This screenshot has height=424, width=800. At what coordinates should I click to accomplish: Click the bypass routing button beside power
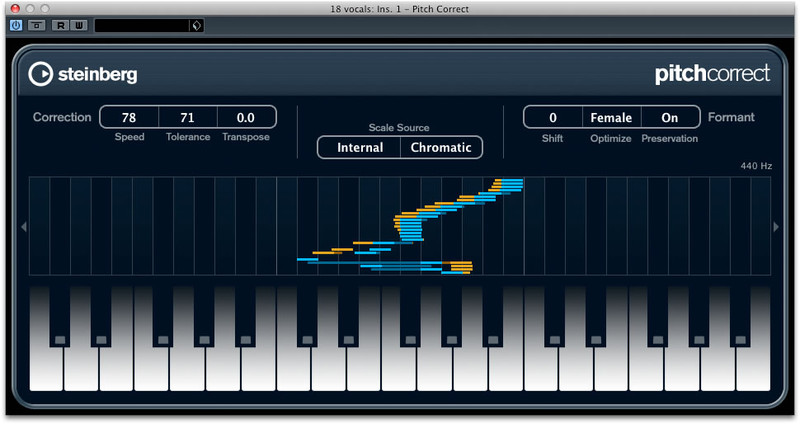[x=37, y=25]
